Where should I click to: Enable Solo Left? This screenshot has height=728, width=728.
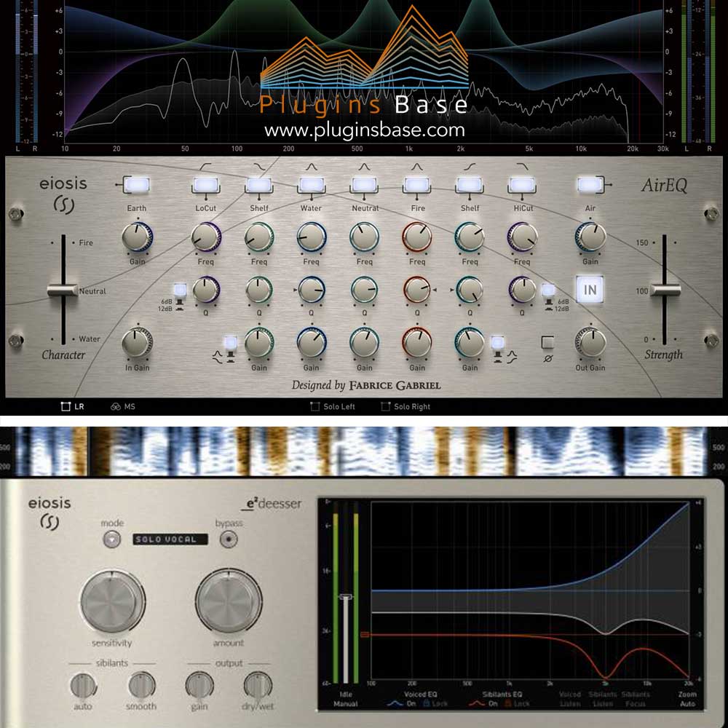333,407
